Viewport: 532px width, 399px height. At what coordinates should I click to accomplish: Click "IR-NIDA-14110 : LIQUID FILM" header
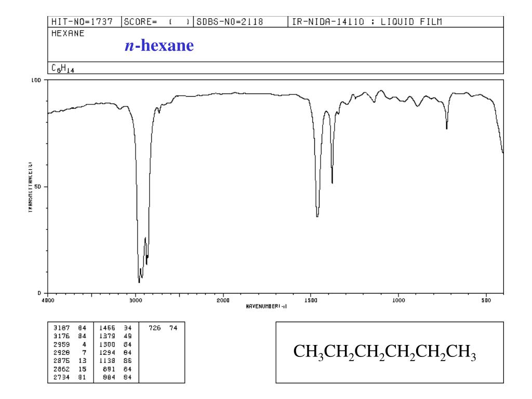point(367,22)
